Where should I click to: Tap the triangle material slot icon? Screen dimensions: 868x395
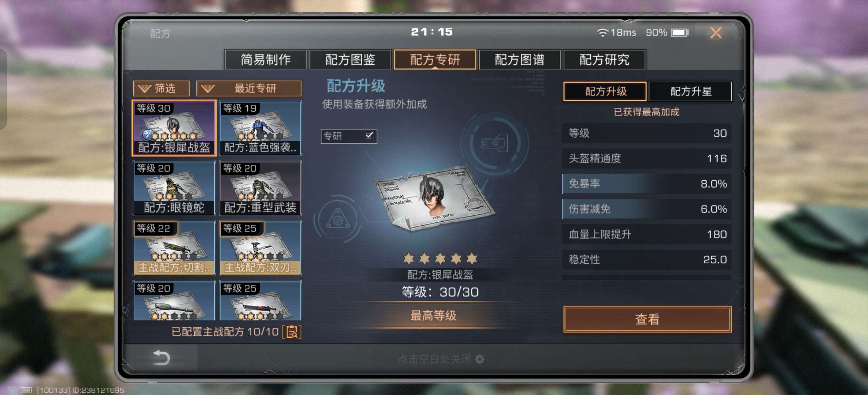click(x=338, y=219)
